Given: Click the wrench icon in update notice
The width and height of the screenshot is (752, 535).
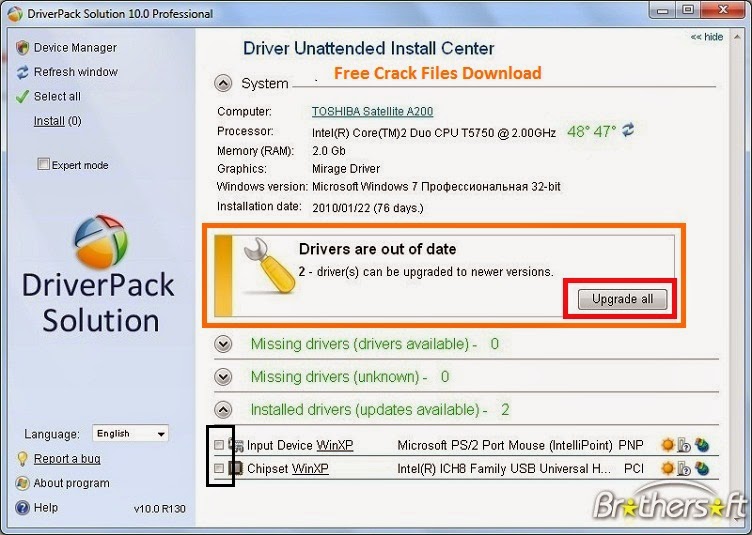Looking at the screenshot, I should click(x=269, y=265).
